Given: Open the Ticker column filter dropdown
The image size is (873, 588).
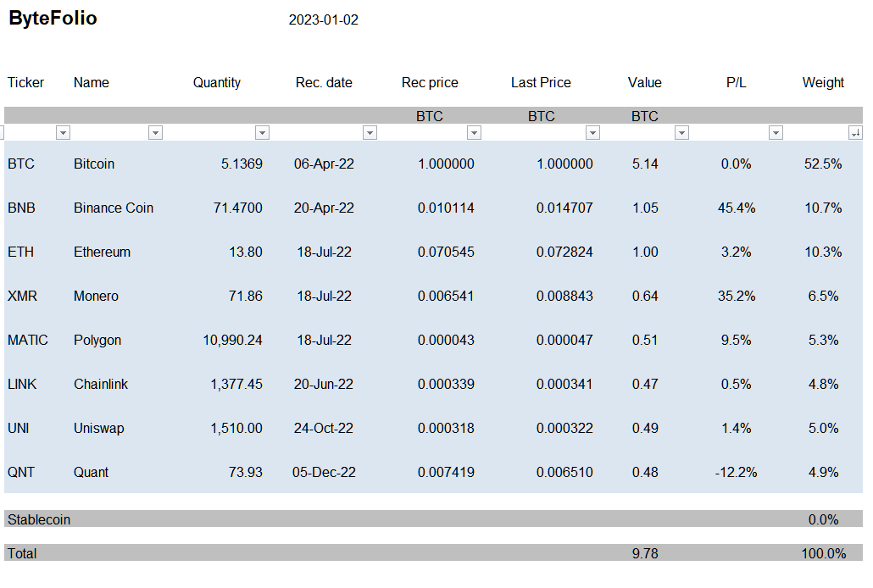Looking at the screenshot, I should [x=63, y=132].
